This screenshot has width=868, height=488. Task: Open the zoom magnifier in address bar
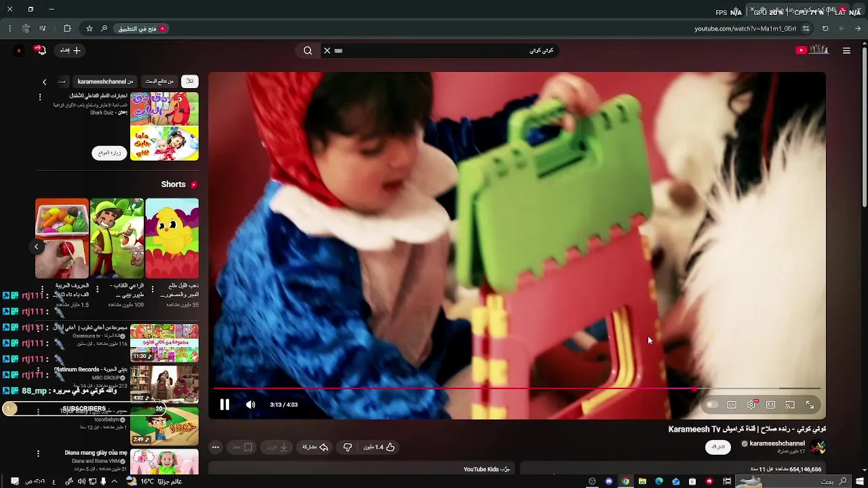tap(104, 28)
